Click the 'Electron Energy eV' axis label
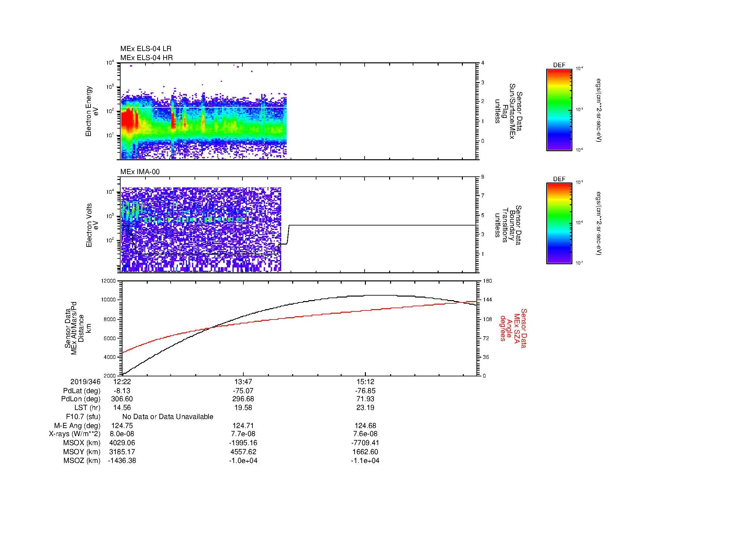The height and width of the screenshot is (534, 756). (x=92, y=111)
